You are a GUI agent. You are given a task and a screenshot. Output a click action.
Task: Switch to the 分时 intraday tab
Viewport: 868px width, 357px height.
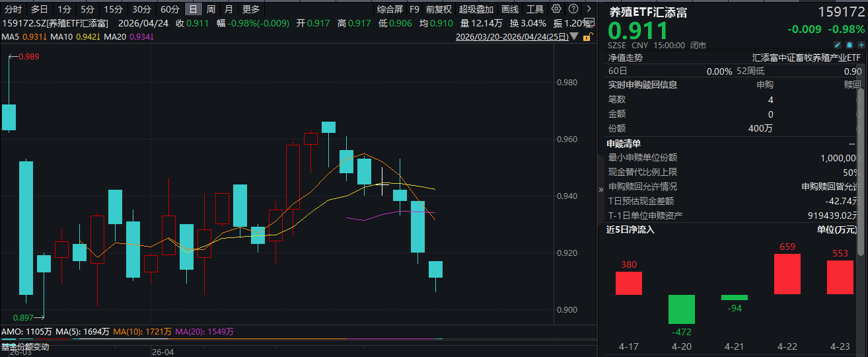pos(13,9)
